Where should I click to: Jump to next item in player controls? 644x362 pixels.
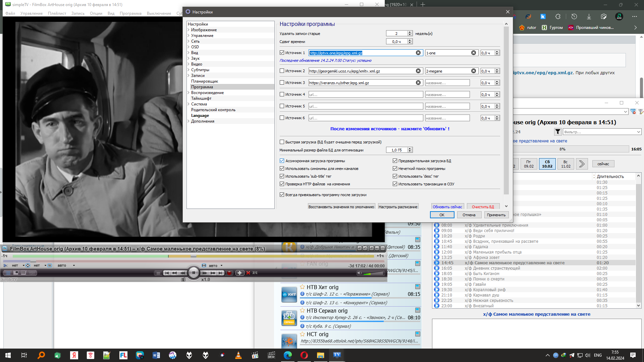(x=220, y=273)
